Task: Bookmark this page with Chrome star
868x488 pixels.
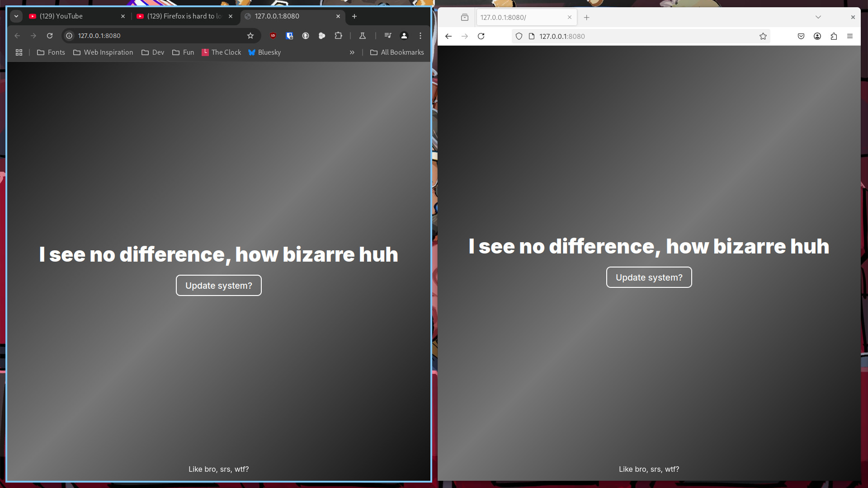Action: 250,36
